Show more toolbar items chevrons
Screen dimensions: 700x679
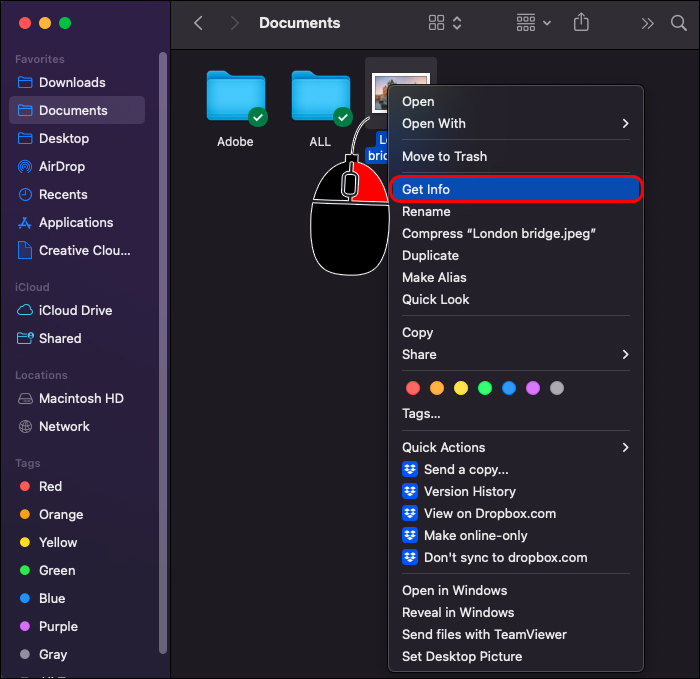click(x=647, y=23)
